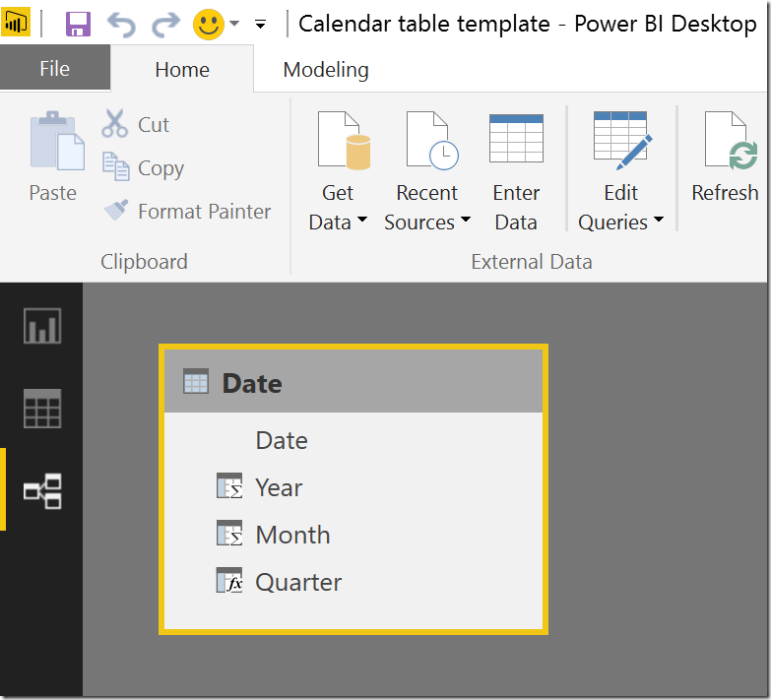Click the Redo arrow icon
This screenshot has height=700, width=771.
click(165, 24)
